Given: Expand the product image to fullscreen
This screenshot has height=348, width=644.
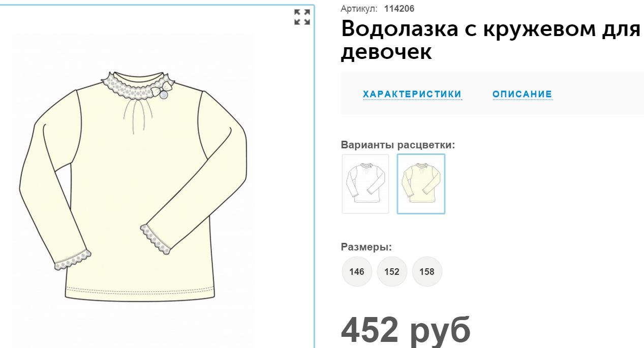Looking at the screenshot, I should click(x=302, y=17).
